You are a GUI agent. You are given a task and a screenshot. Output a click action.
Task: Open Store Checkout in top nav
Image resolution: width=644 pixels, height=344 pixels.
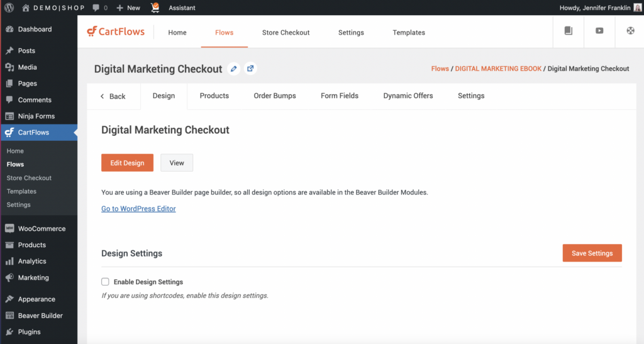[286, 33]
